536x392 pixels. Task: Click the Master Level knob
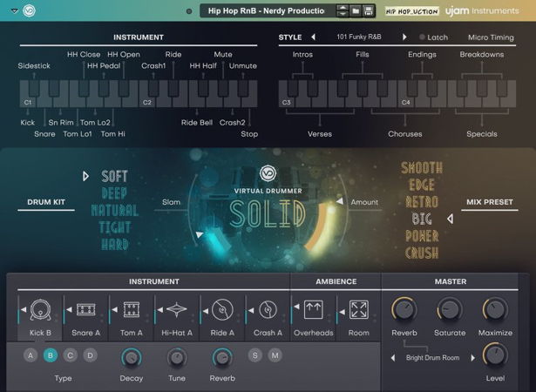click(x=495, y=355)
